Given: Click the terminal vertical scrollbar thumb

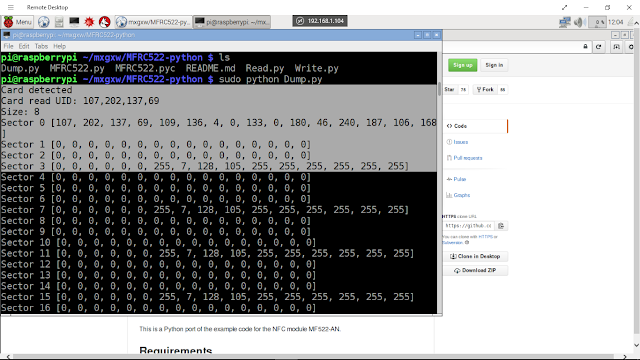Looking at the screenshot, I should click(x=440, y=89).
